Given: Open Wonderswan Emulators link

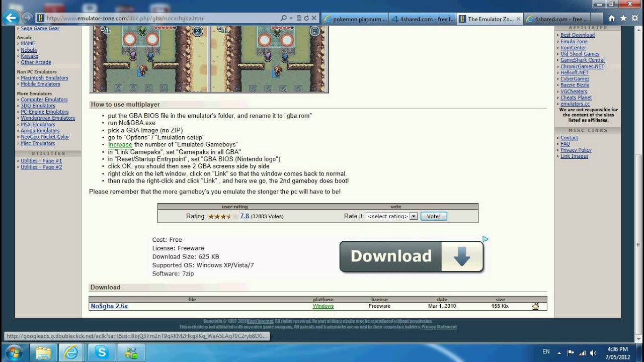Looking at the screenshot, I should [48, 118].
